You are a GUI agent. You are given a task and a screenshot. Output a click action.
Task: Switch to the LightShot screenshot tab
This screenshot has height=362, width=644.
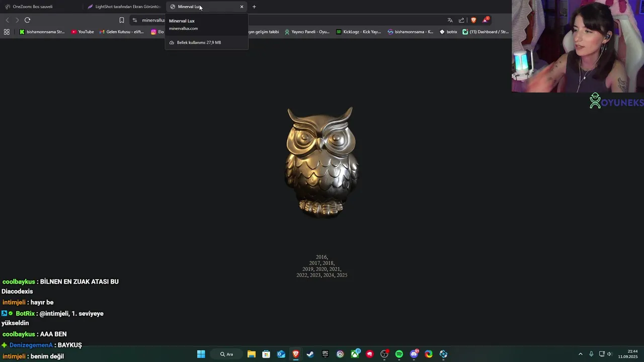pyautogui.click(x=124, y=7)
